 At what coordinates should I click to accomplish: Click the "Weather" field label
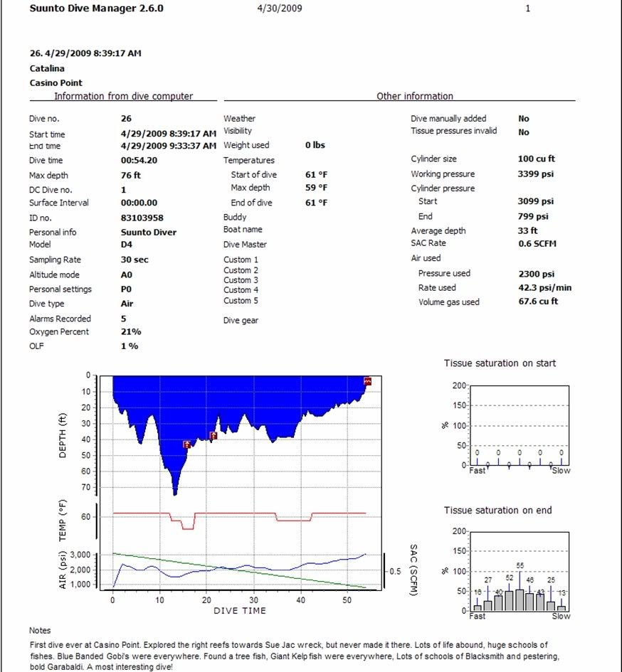pyautogui.click(x=239, y=118)
